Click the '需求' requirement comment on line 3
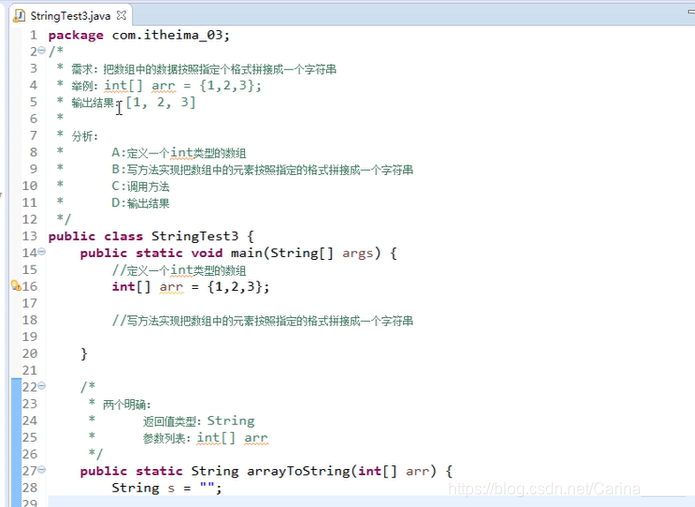The height and width of the screenshot is (507, 695). click(204, 69)
